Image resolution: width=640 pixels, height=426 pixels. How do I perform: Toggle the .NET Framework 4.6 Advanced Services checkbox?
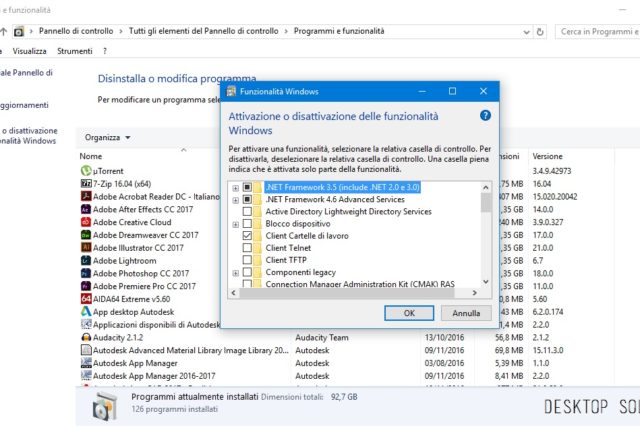click(x=247, y=200)
